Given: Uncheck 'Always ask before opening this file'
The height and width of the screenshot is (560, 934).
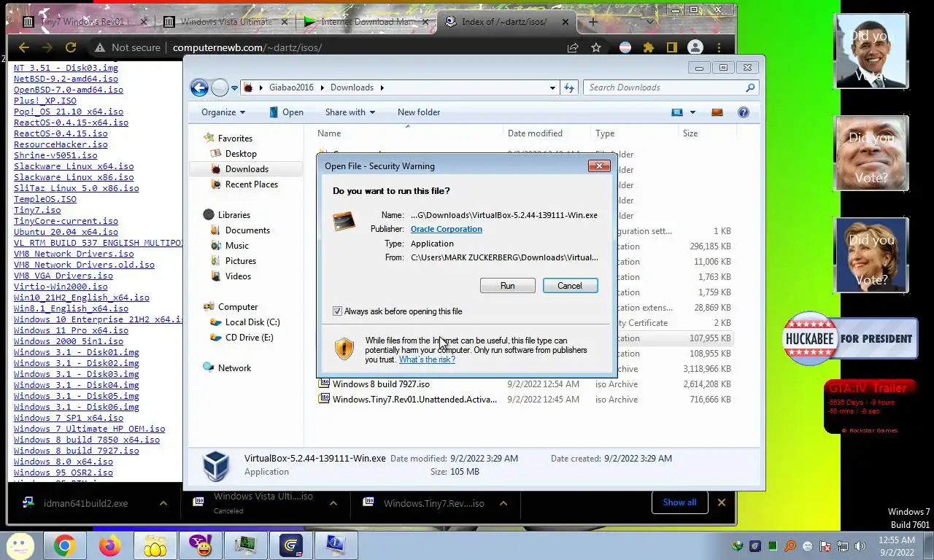Looking at the screenshot, I should point(337,311).
